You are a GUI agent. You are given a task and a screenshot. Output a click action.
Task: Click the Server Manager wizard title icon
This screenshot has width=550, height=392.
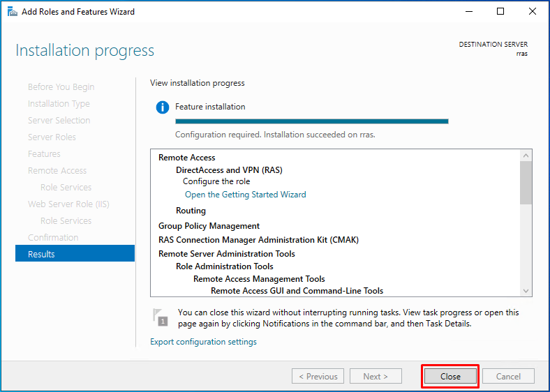pos(13,12)
